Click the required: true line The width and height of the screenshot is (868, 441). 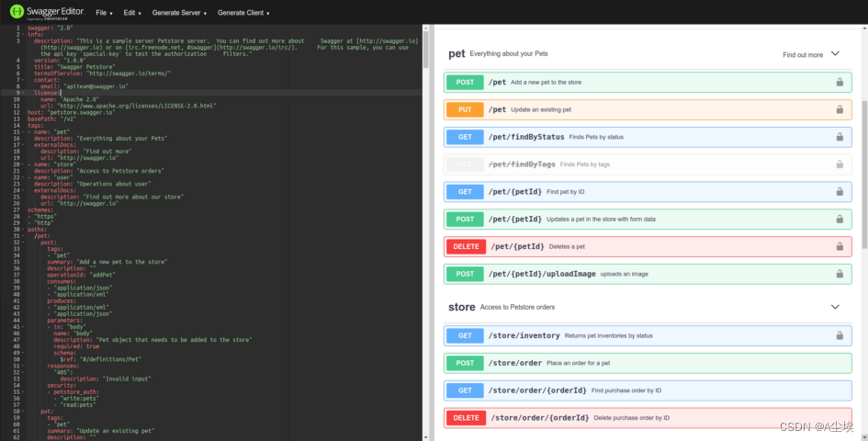76,346
